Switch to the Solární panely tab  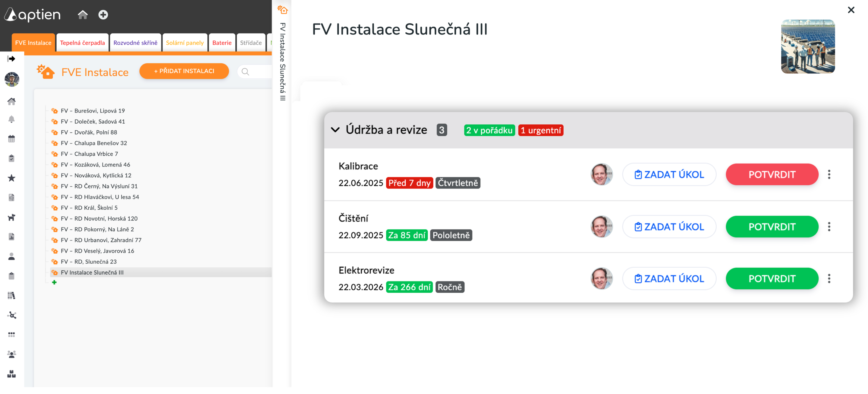coord(185,43)
